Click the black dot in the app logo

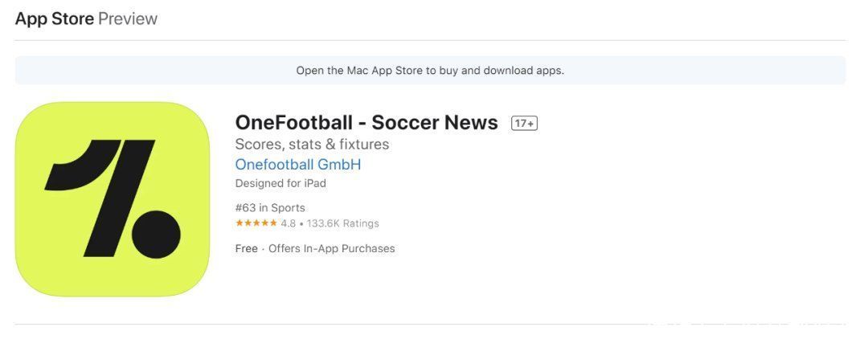coord(156,235)
